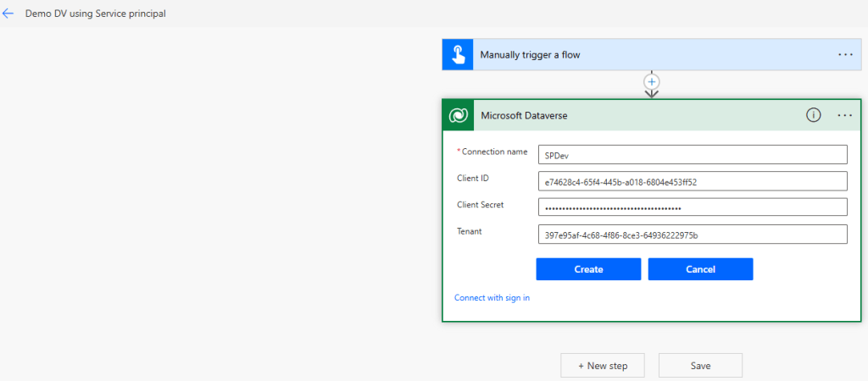Screen dimensions: 868x381
Task: Go back using the left arrow
Action: (8, 14)
